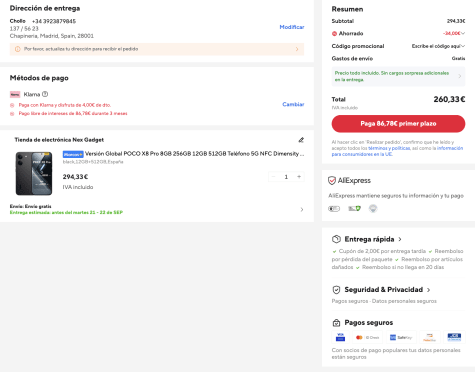Click the Amex SafeKey payment logo

(x=401, y=337)
